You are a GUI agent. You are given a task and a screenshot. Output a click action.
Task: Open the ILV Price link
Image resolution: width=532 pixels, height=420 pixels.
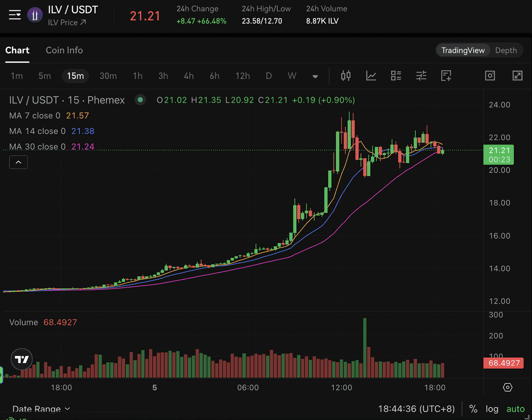(66, 22)
